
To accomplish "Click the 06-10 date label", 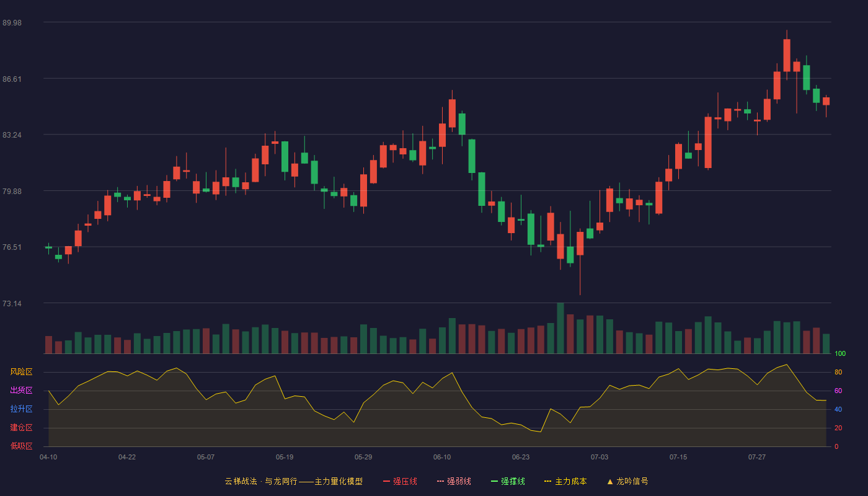I will tap(442, 457).
